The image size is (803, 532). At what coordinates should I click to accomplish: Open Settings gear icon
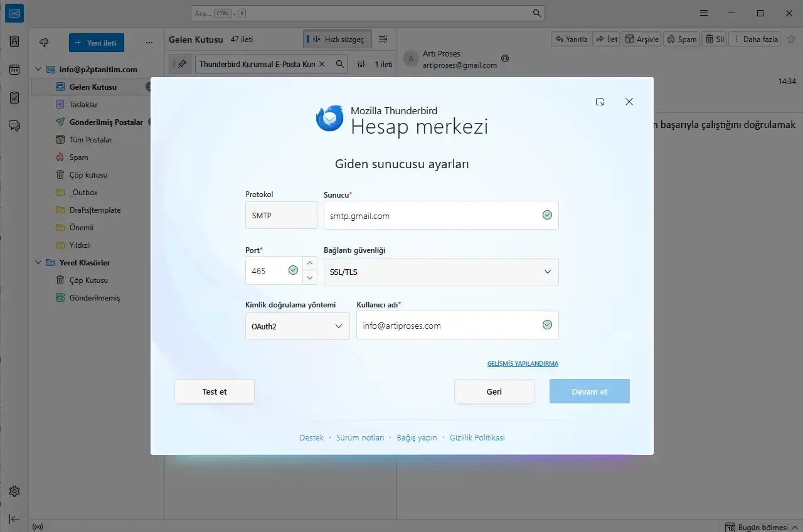tap(14, 491)
